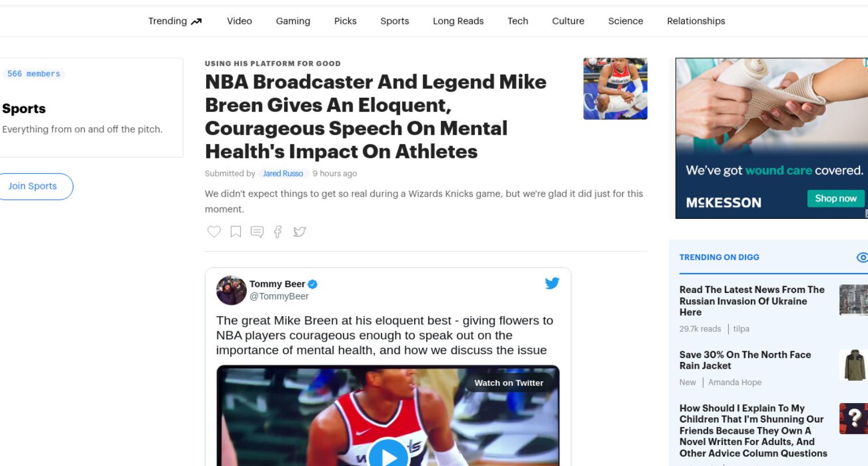This screenshot has height=466, width=868.
Task: Click the Twitter logo in the embedded tweet
Action: [x=552, y=283]
